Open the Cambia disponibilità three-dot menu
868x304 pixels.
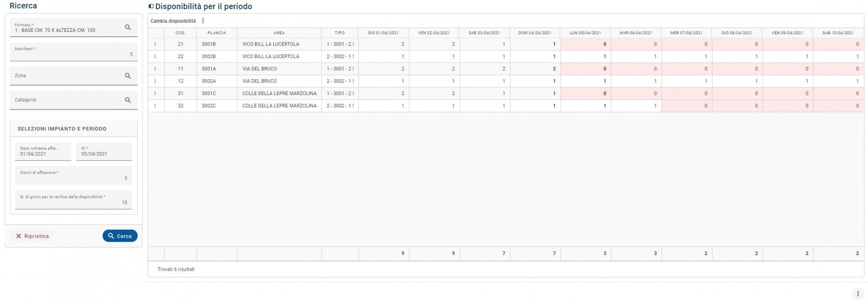click(203, 21)
